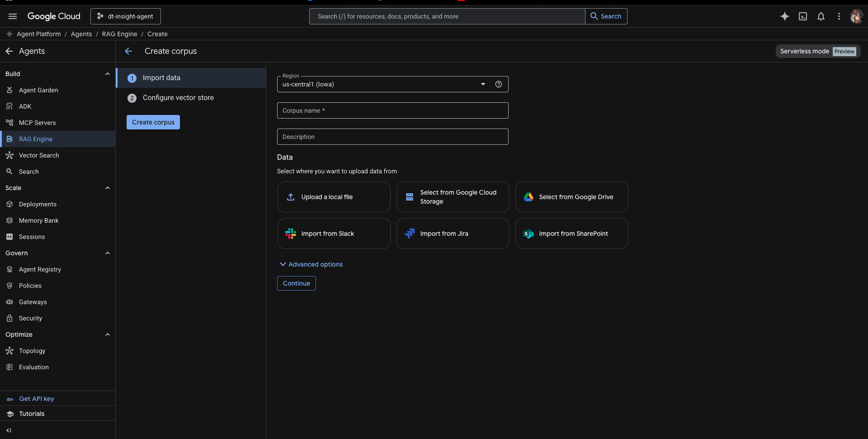Open ADK in sidebar
This screenshot has height=439, width=868.
click(x=58, y=106)
